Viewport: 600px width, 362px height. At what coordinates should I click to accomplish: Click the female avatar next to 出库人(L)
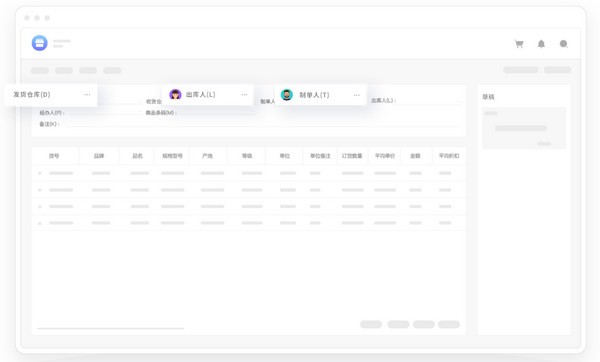(x=175, y=95)
